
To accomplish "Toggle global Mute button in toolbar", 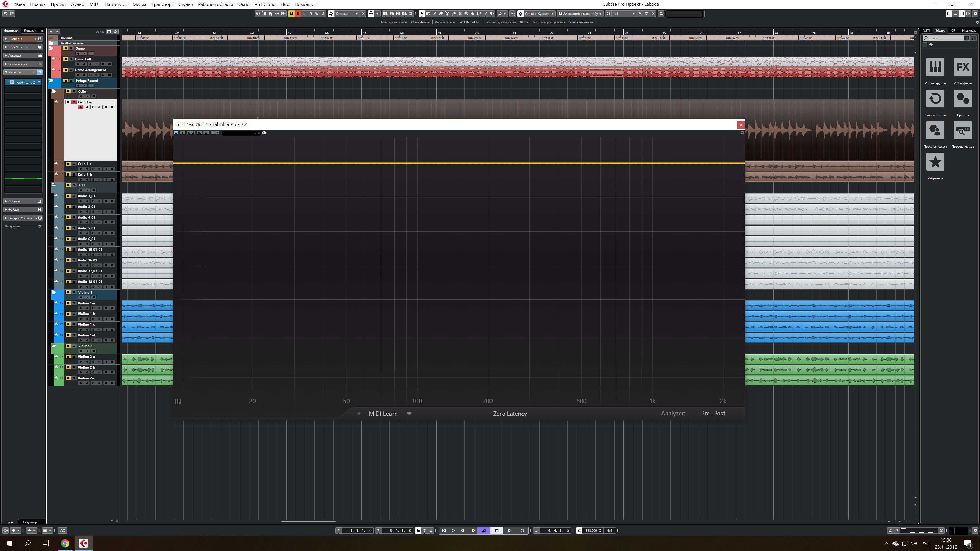I will click(291, 14).
